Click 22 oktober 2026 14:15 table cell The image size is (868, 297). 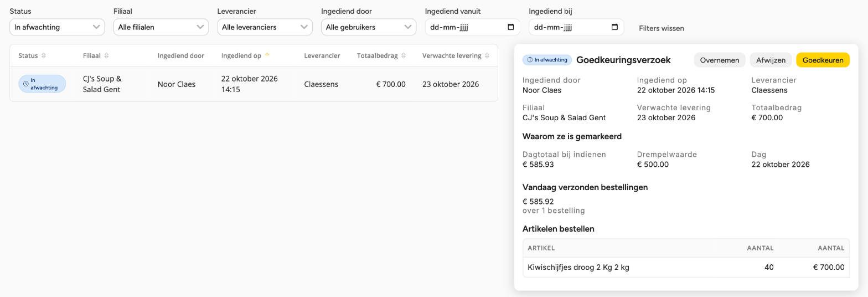tap(249, 84)
